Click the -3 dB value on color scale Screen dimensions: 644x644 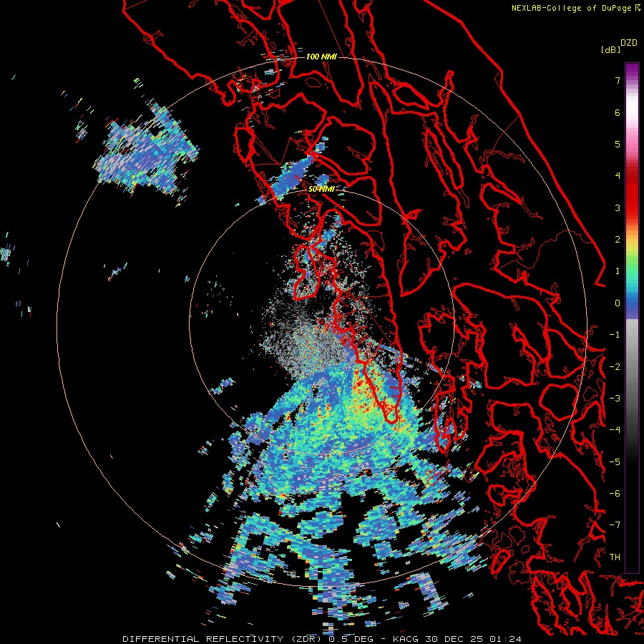point(615,398)
